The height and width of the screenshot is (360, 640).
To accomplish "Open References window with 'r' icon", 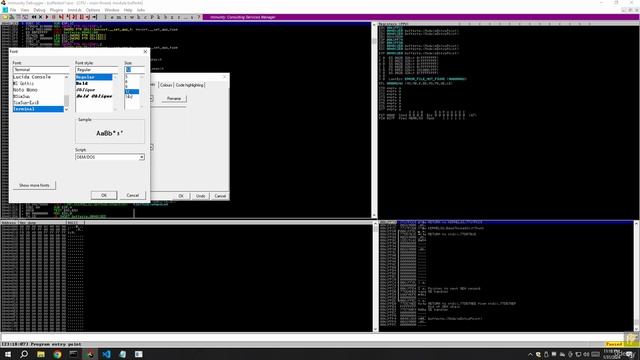I will [x=179, y=17].
